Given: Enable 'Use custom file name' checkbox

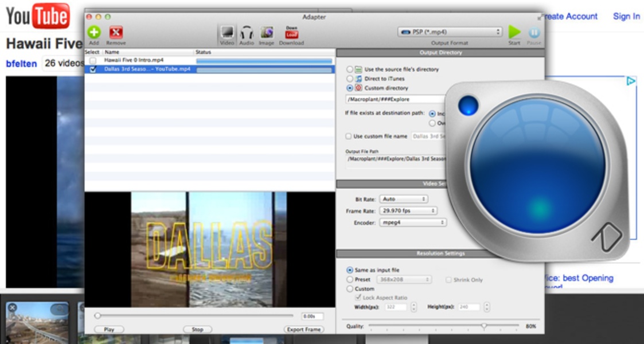Looking at the screenshot, I should tap(349, 136).
